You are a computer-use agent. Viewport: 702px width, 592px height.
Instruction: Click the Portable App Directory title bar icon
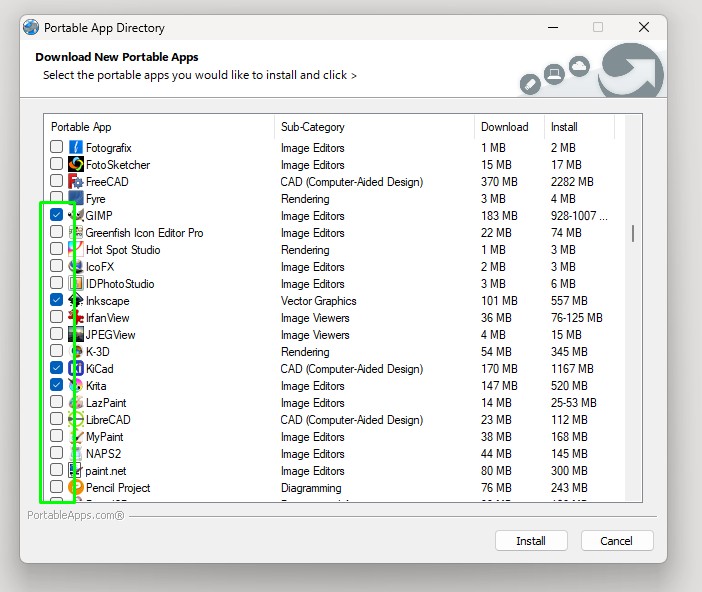(31, 28)
